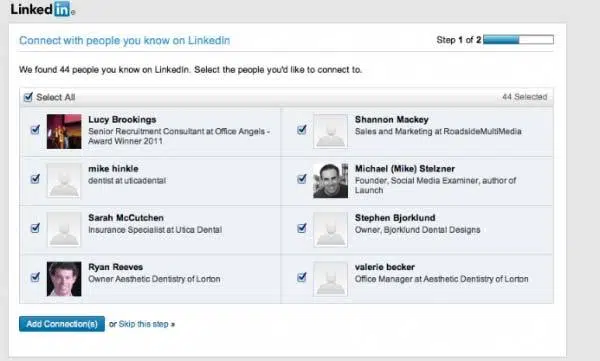Screen dimensions: 600x361
Task: Click 'Insurance Specialist at Utica Dental' text
Action: (155, 230)
